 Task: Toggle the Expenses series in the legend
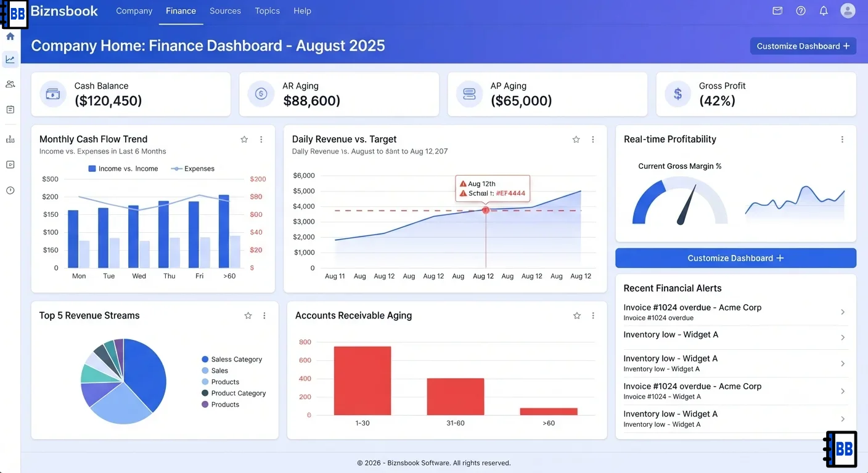pos(192,169)
